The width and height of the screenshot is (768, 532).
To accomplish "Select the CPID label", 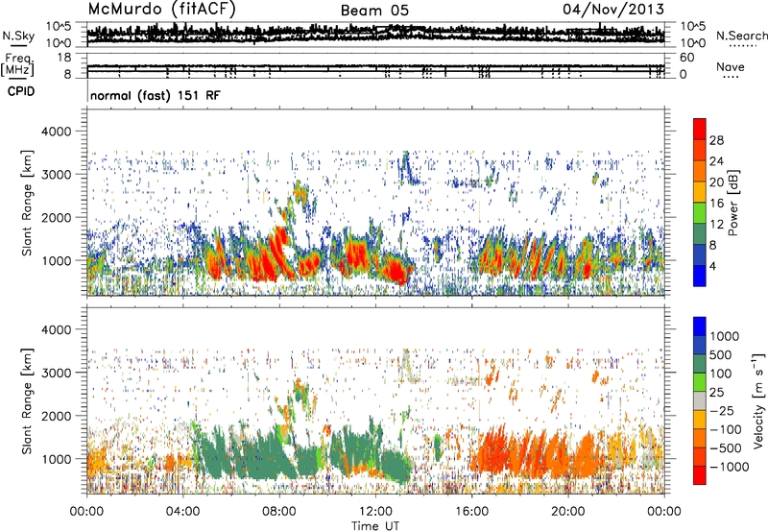I will pyautogui.click(x=21, y=91).
